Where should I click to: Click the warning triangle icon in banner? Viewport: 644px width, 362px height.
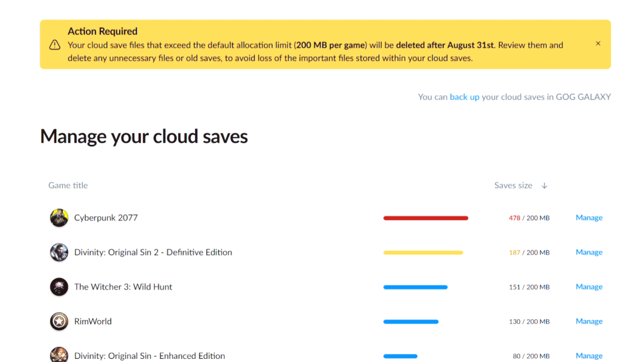point(55,45)
